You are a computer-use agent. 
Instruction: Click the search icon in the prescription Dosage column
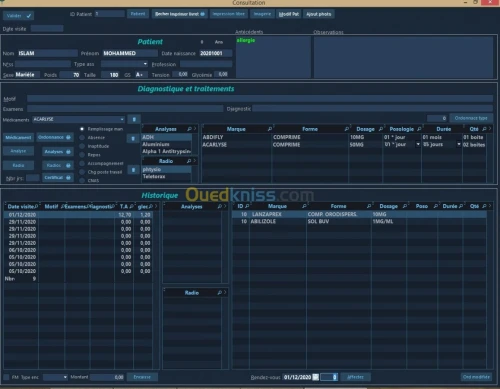coord(381,129)
